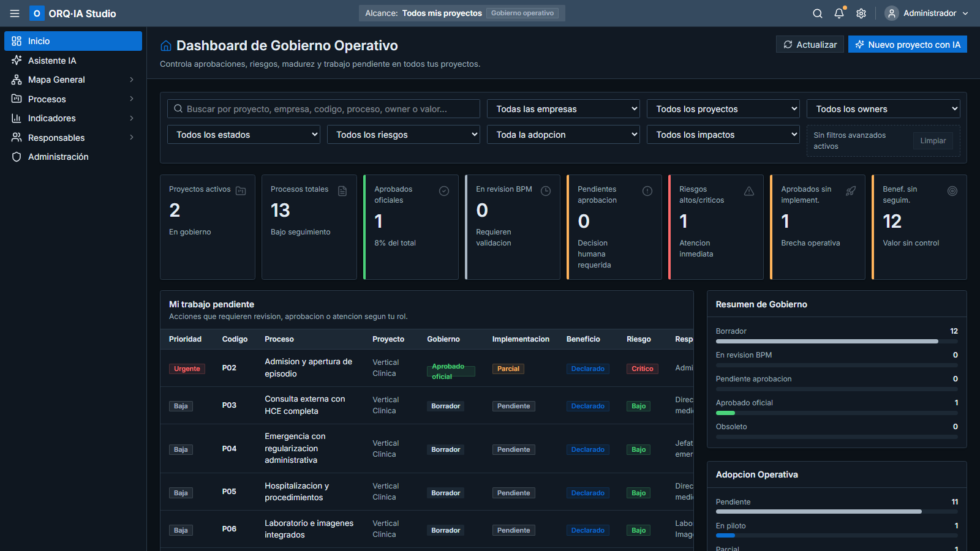
Task: Click the Admision y apertura de episodio row
Action: pyautogui.click(x=427, y=368)
